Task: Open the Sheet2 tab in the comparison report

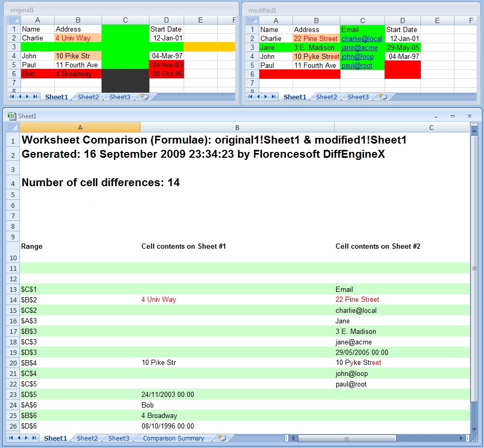Action: coord(87,437)
